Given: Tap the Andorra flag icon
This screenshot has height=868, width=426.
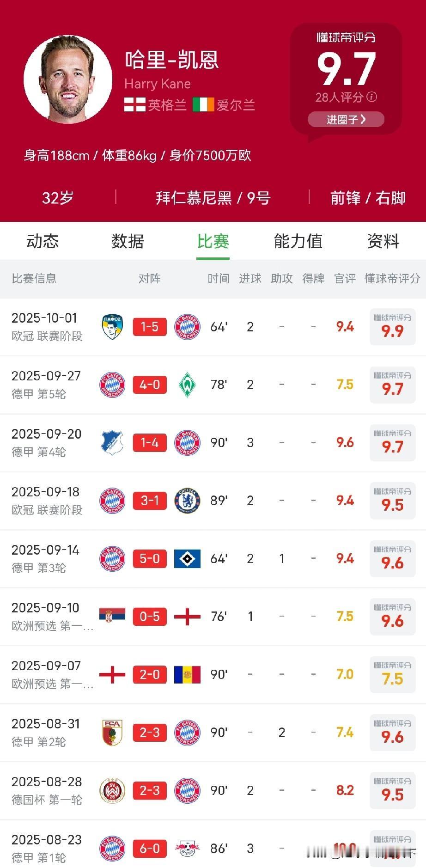Looking at the screenshot, I should pyautogui.click(x=187, y=675).
